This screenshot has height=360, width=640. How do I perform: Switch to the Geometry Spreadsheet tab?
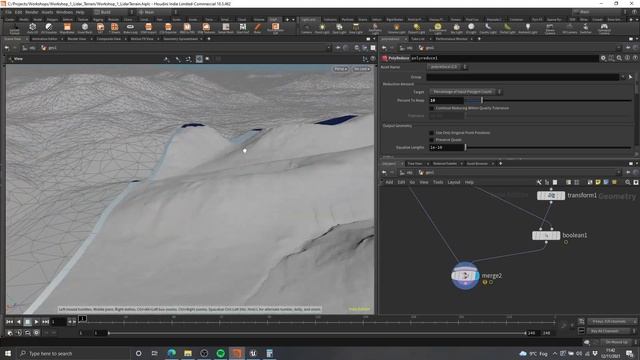pos(180,39)
